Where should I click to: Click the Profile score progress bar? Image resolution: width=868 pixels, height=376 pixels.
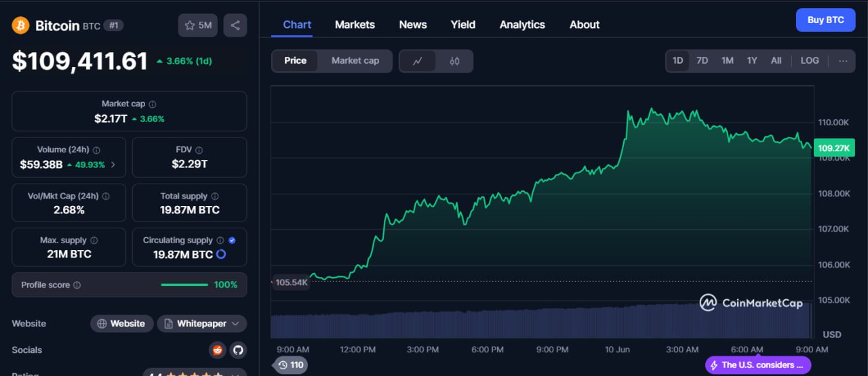[184, 285]
